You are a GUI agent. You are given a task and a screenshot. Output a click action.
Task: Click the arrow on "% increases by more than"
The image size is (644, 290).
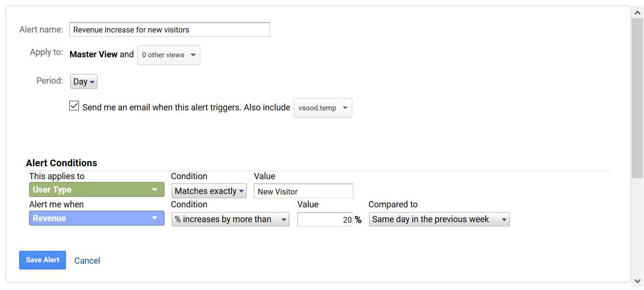(x=284, y=219)
